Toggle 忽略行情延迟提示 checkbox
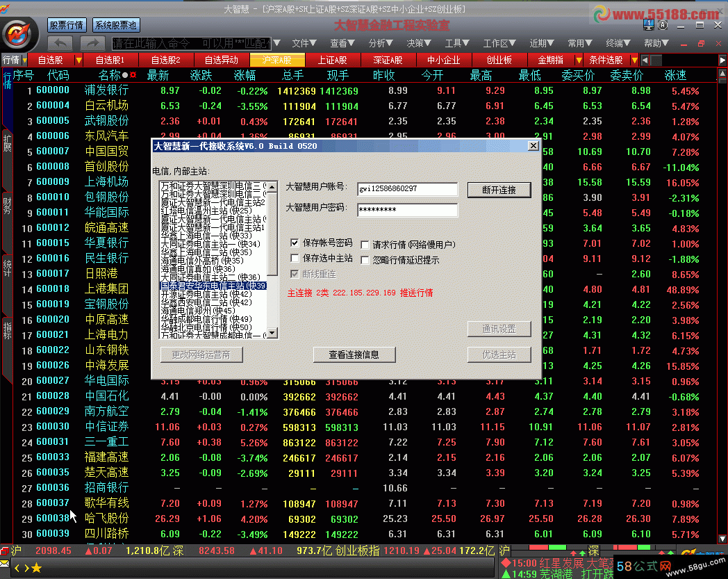The image size is (728, 579). [x=365, y=260]
